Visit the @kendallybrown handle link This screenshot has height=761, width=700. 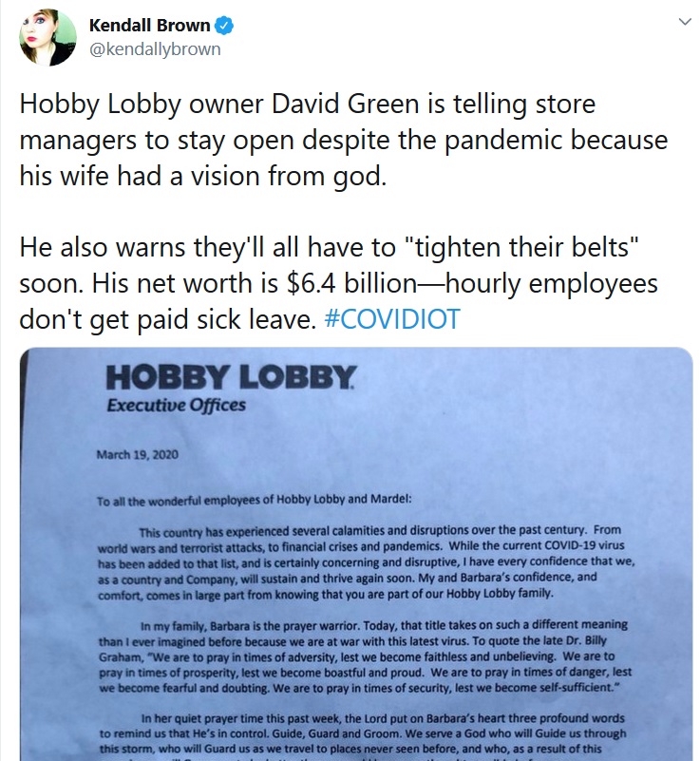155,49
